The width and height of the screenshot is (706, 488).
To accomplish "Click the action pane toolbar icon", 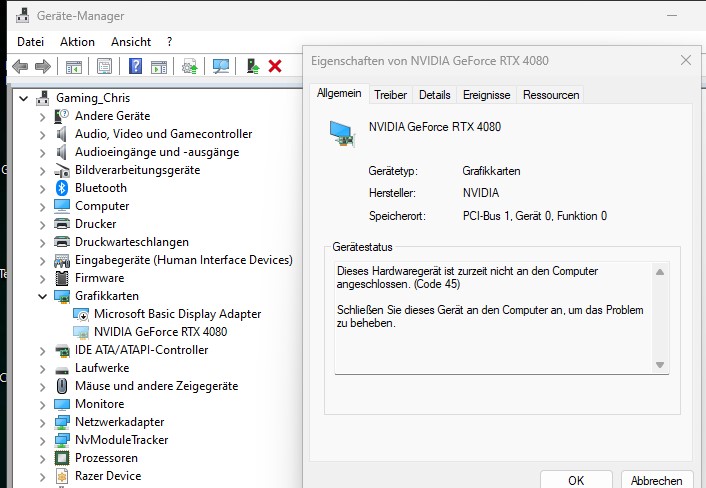I will pyautogui.click(x=158, y=67).
